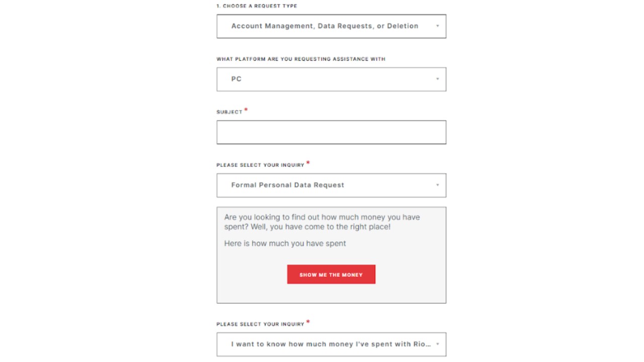The height and width of the screenshot is (362, 644).
Task: Open the Formal Personal Data Request dropdown
Action: (325, 186)
